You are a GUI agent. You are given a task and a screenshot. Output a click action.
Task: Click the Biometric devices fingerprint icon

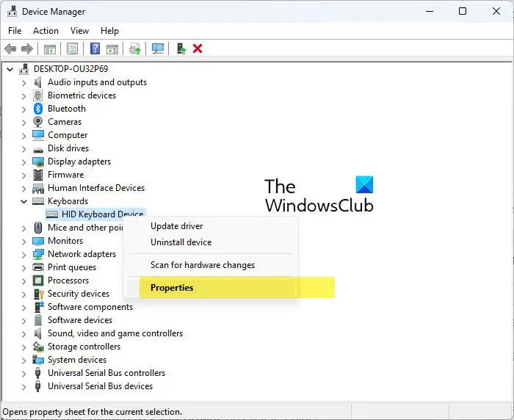[38, 95]
